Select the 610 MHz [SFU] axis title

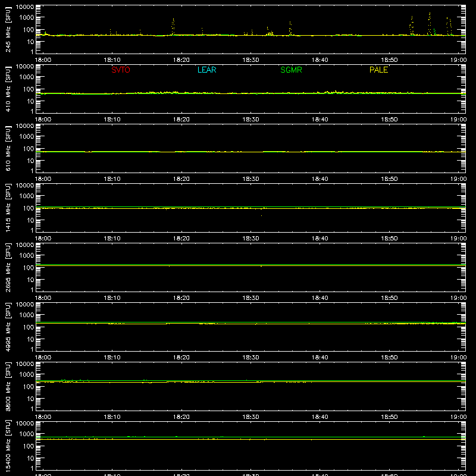[8, 148]
